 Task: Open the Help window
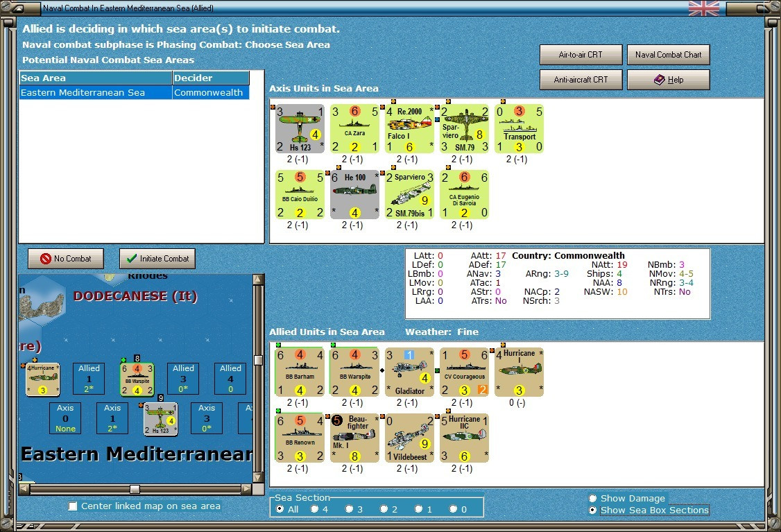pyautogui.click(x=669, y=80)
